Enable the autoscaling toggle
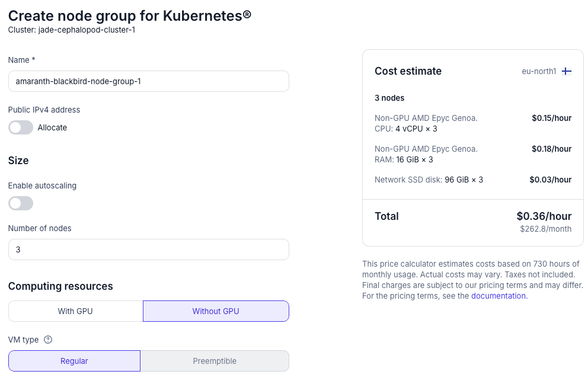588x384 pixels. click(x=21, y=203)
